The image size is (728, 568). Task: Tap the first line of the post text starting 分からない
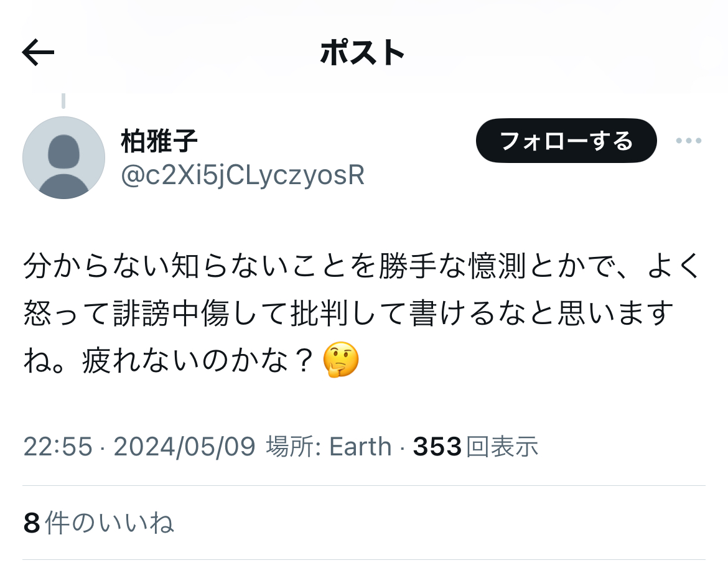click(362, 266)
